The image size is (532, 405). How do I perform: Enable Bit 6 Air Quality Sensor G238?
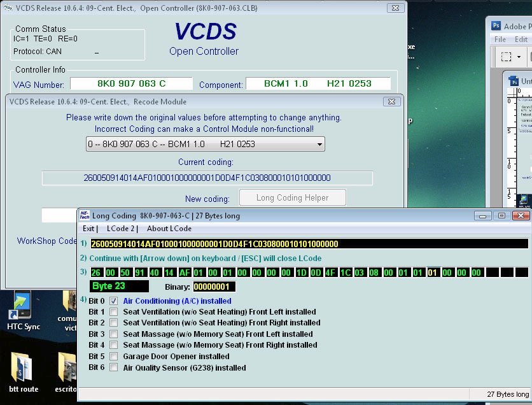coord(114,367)
